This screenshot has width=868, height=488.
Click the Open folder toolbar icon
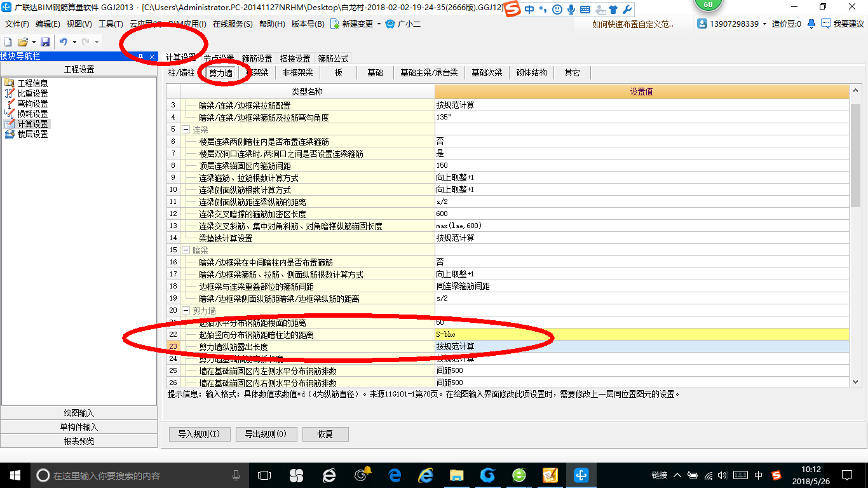point(22,41)
